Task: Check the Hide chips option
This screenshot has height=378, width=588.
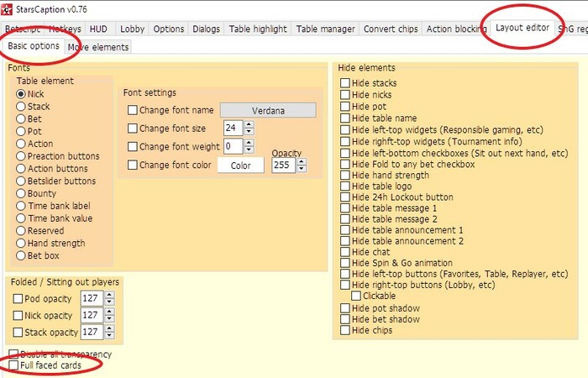Action: [x=345, y=330]
